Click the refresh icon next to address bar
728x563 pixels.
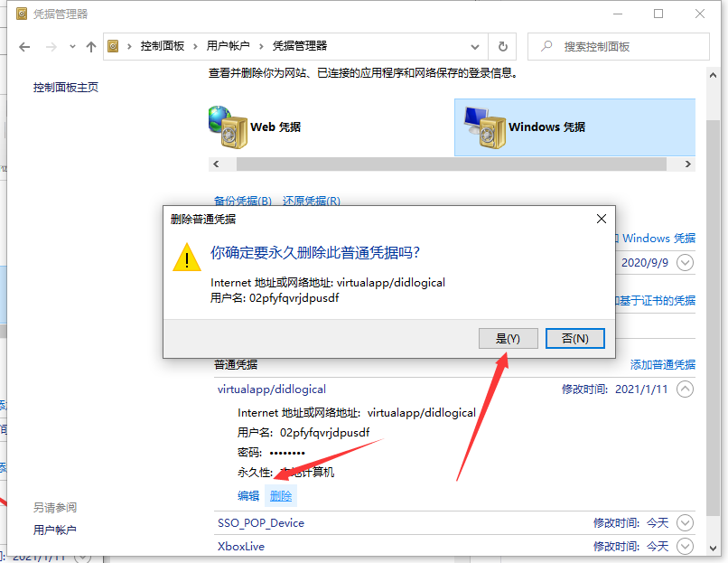503,46
